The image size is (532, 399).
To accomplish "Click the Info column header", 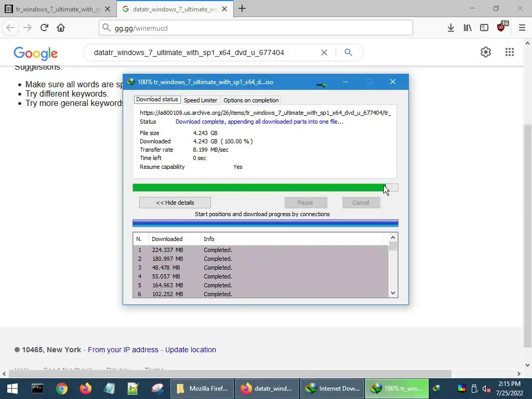I will pos(291,239).
